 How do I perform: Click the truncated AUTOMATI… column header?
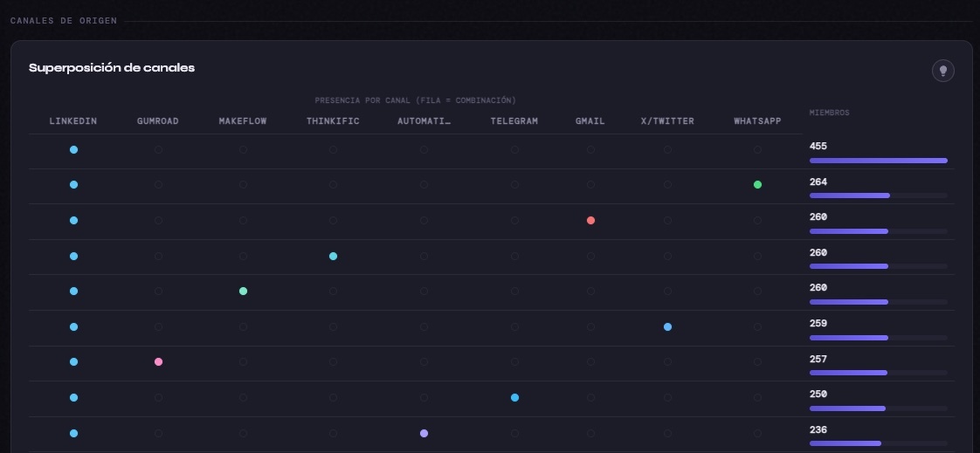tap(424, 121)
